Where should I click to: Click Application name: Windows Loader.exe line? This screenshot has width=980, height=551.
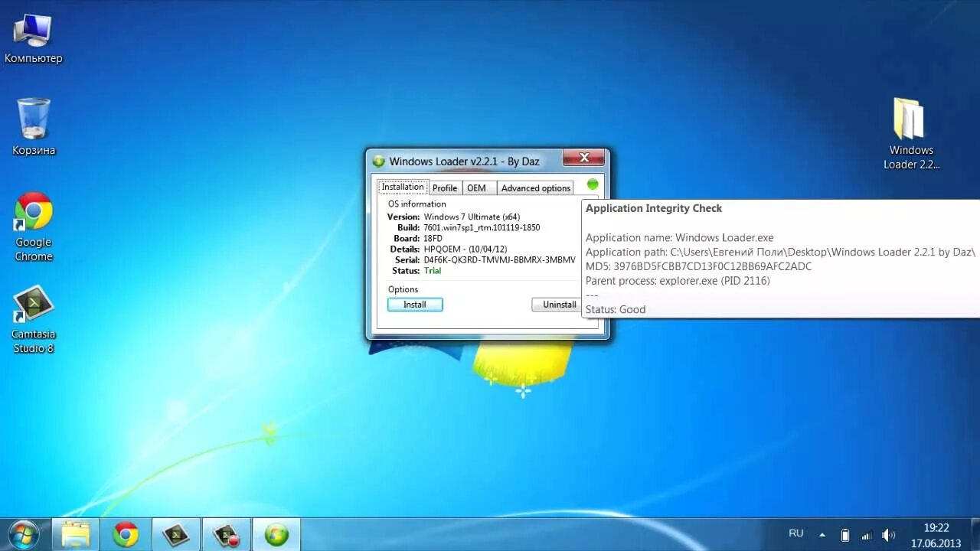coord(680,238)
